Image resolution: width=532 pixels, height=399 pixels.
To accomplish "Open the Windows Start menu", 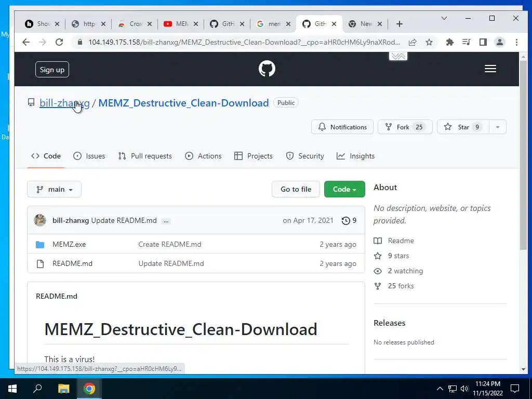I will (12, 389).
